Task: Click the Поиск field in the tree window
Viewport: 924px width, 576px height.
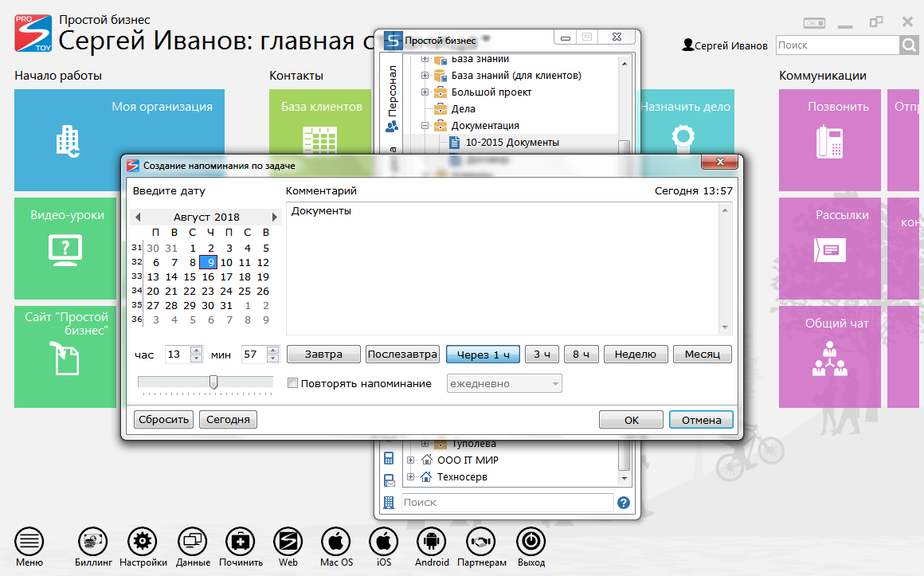Action: [508, 502]
